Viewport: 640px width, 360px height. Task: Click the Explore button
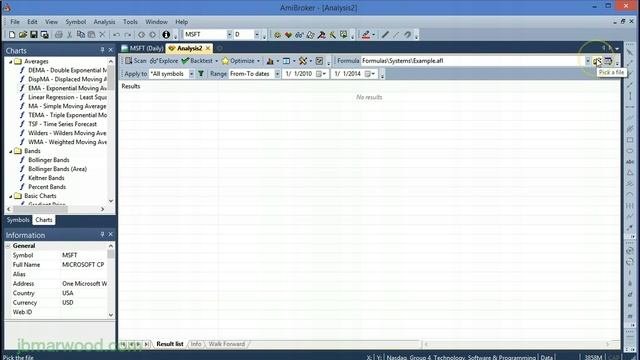164,61
